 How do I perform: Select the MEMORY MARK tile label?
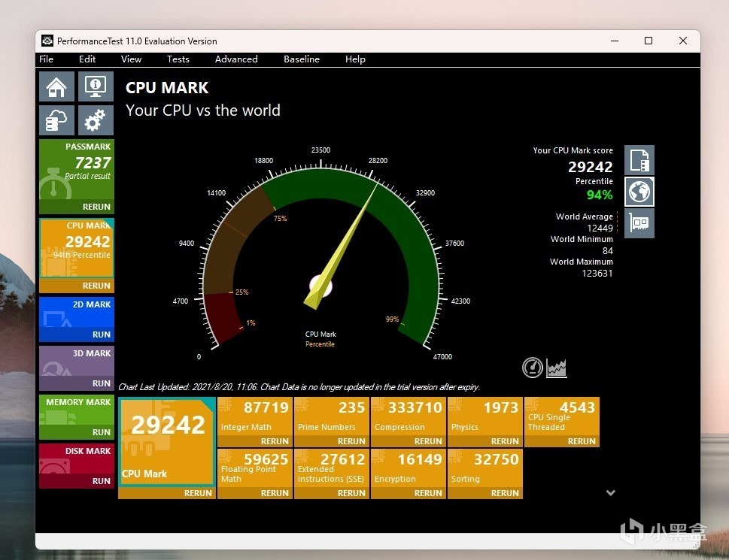click(x=78, y=402)
